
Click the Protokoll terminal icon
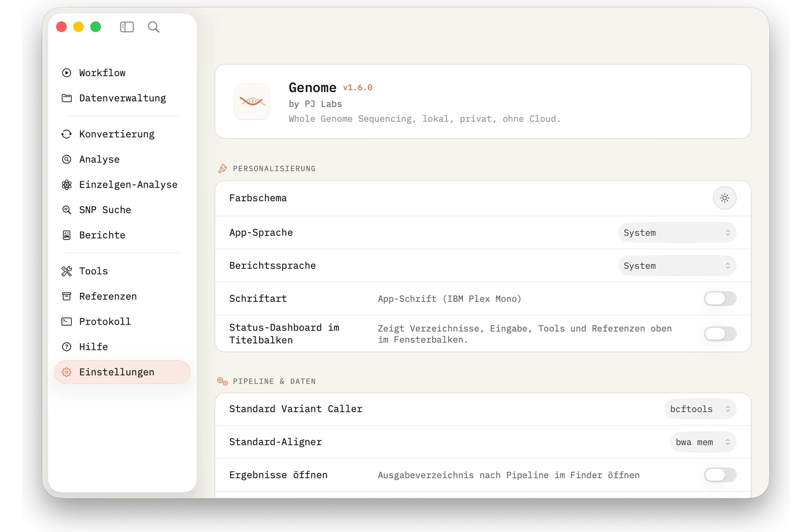point(66,322)
